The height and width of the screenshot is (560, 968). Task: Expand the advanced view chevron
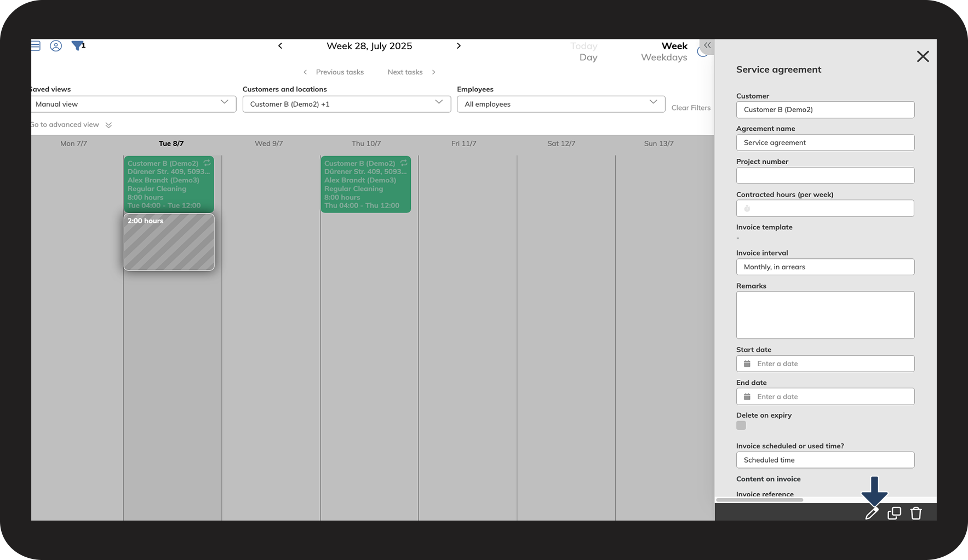click(x=108, y=125)
